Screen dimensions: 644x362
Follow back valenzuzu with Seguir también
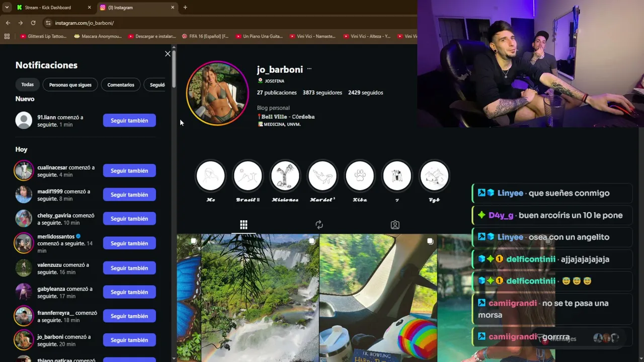pyautogui.click(x=129, y=268)
